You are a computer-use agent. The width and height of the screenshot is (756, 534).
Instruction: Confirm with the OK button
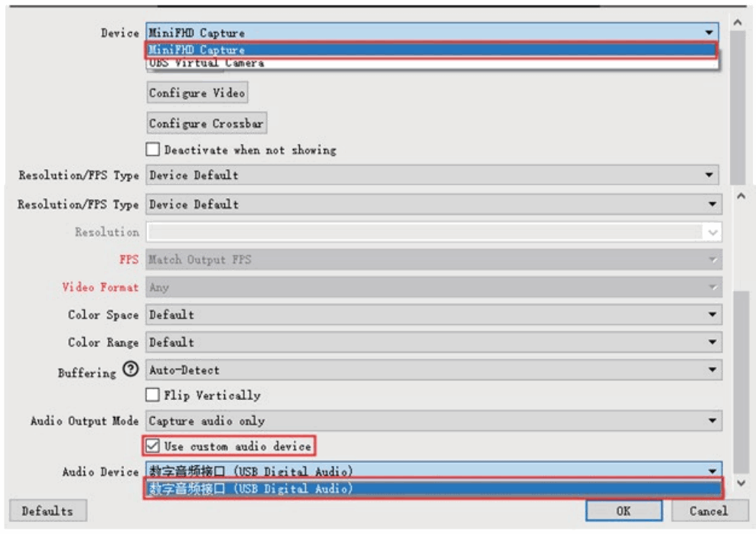coord(624,511)
